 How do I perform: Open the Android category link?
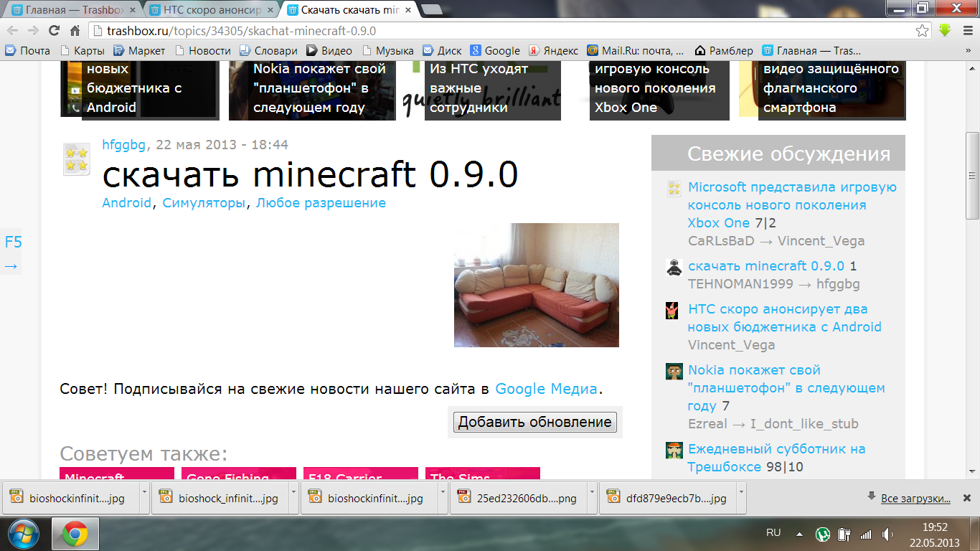pos(127,203)
